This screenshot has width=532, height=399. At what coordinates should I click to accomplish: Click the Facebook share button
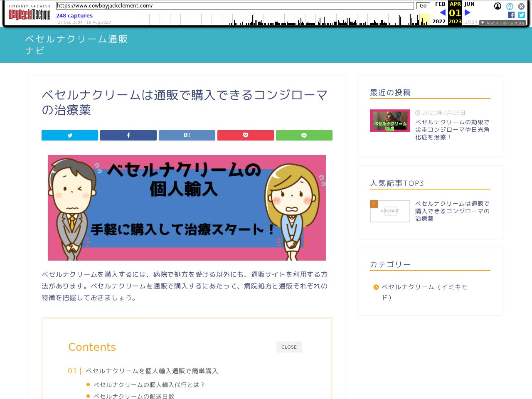coord(128,135)
